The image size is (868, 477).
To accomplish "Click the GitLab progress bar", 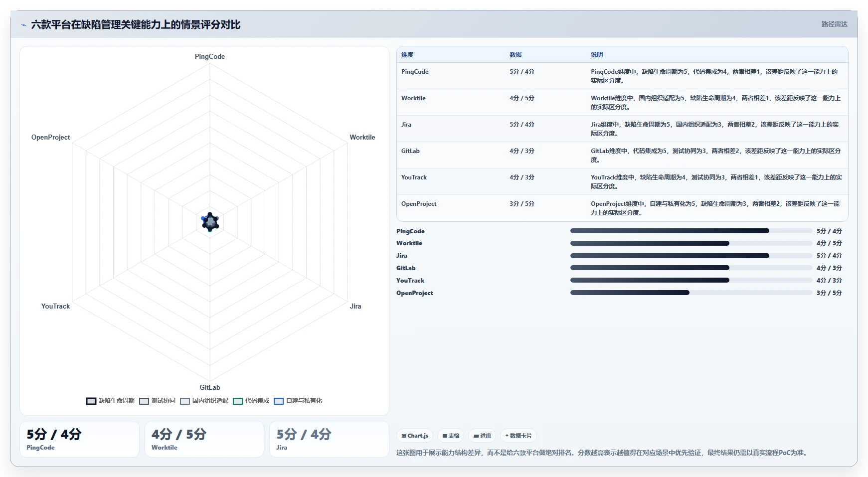I will (692, 268).
